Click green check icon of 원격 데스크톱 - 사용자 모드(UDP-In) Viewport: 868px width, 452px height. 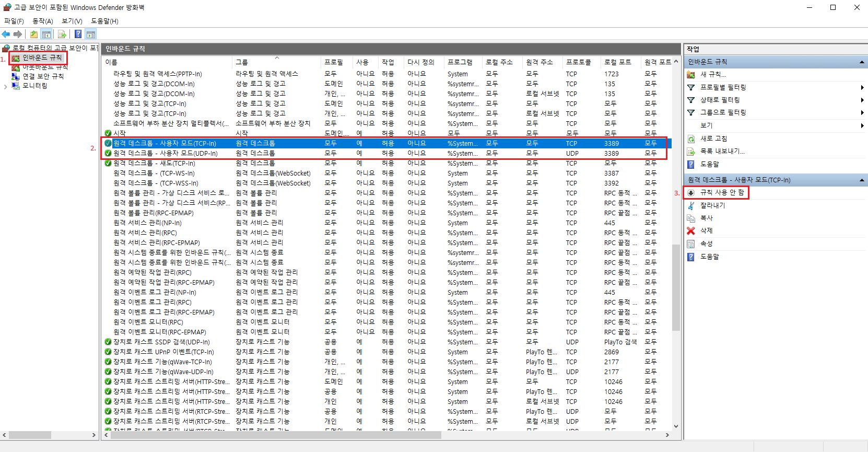pos(108,153)
